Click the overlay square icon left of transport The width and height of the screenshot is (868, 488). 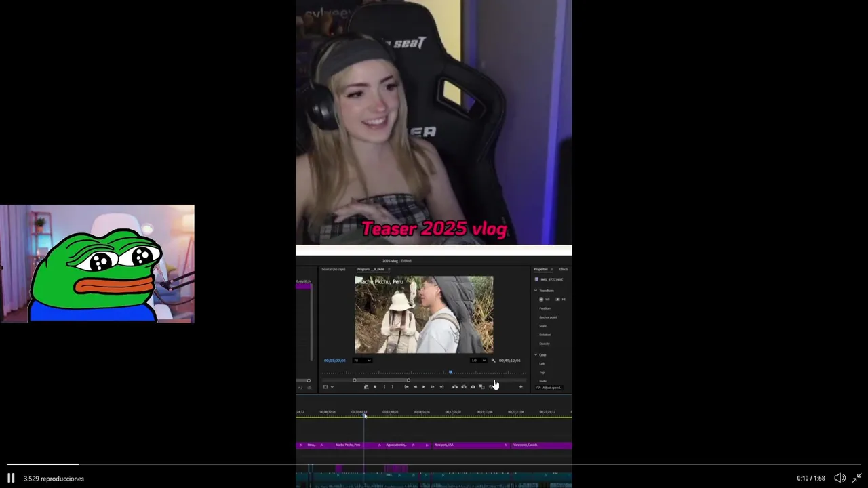(325, 386)
